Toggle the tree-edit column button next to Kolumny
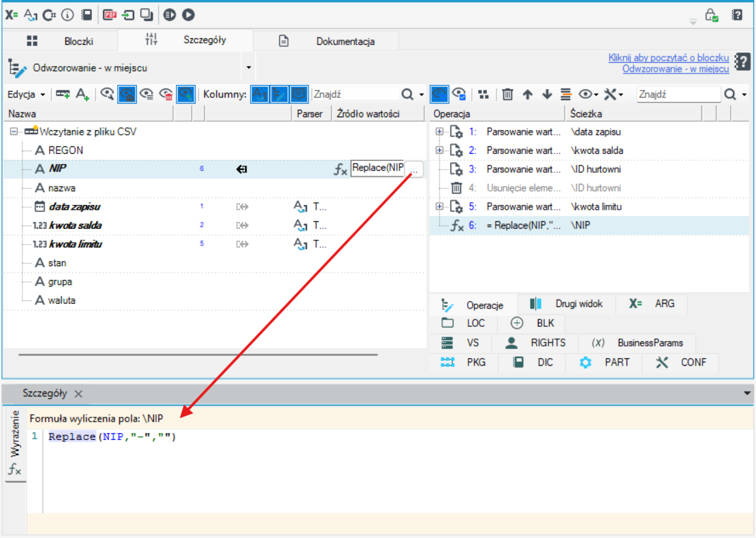Image resolution: width=756 pixels, height=538 pixels. coord(279,95)
